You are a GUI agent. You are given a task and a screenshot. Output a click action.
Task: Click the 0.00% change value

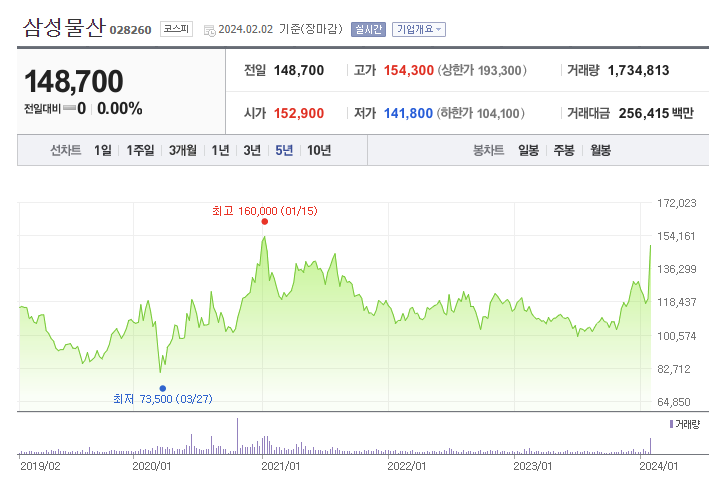click(x=120, y=109)
